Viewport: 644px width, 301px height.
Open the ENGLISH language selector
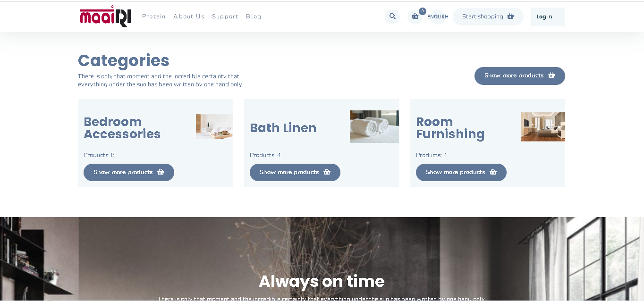(438, 17)
